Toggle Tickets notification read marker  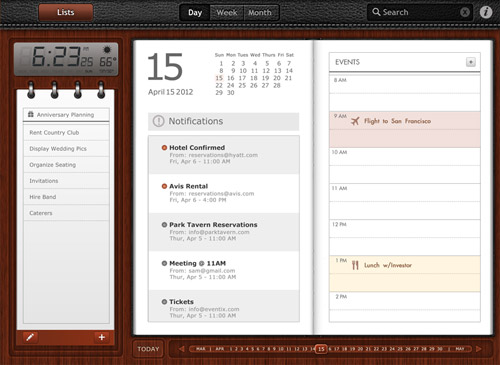[164, 302]
